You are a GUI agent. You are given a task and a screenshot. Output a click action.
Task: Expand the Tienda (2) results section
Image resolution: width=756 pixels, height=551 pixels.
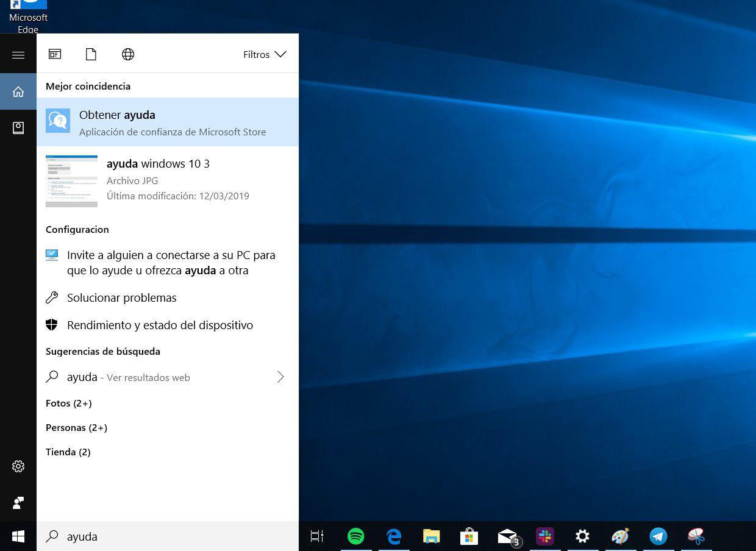coord(68,452)
